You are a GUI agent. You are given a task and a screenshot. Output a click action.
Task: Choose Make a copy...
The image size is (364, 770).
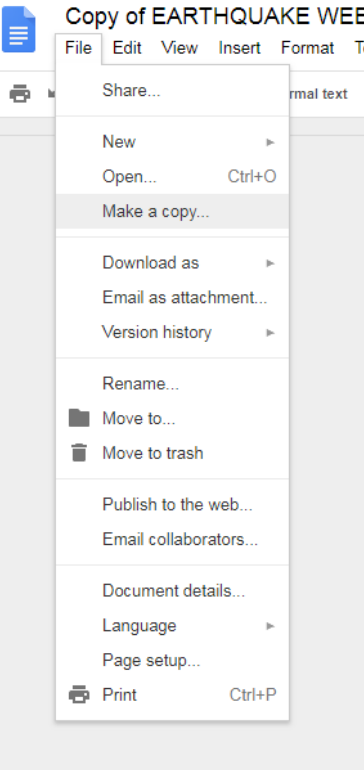pos(172,211)
